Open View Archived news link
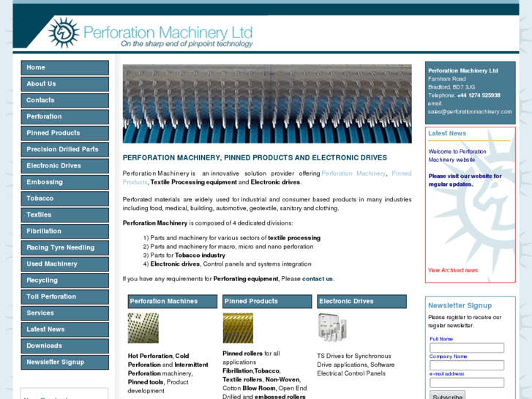 [x=453, y=270]
